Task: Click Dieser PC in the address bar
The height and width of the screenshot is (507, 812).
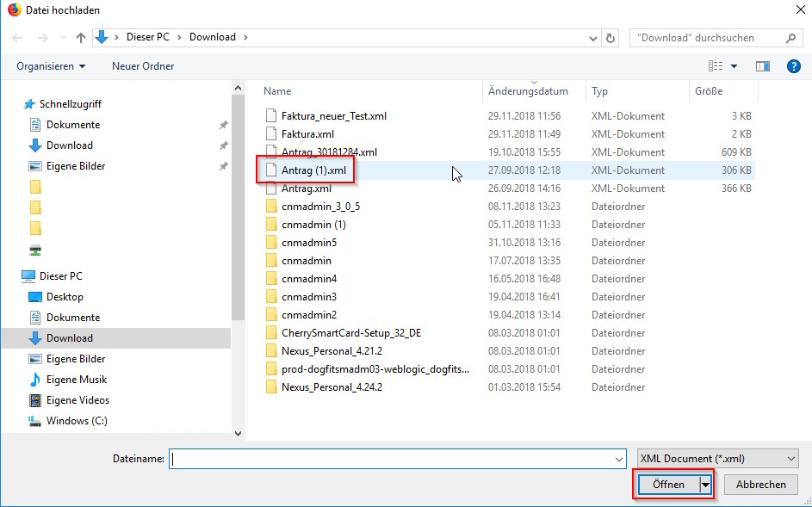Action: pyautogui.click(x=148, y=37)
